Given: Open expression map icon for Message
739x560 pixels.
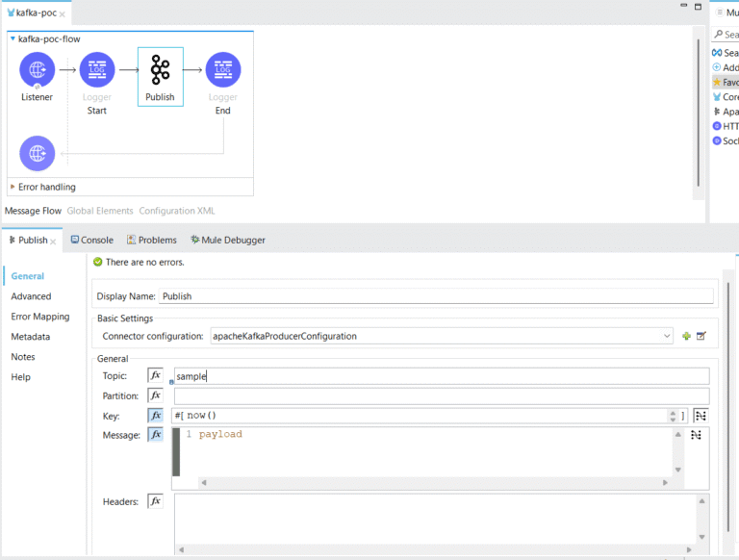Looking at the screenshot, I should tap(696, 435).
